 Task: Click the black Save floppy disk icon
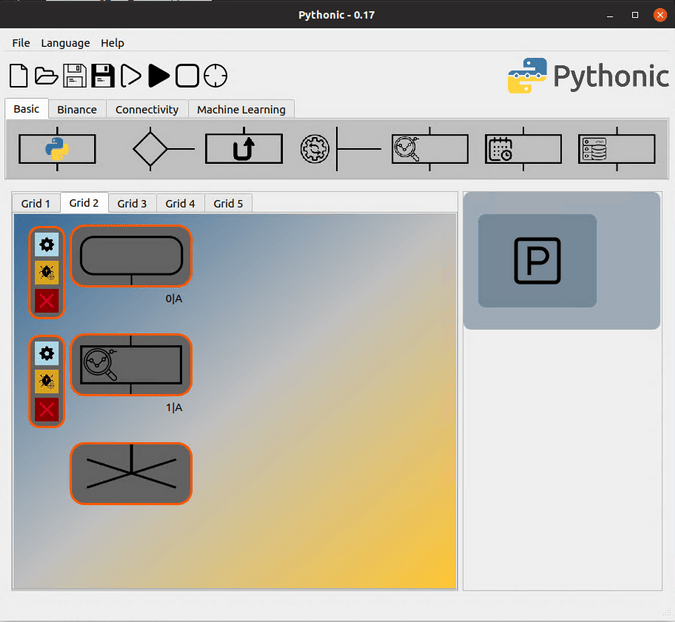(102, 76)
